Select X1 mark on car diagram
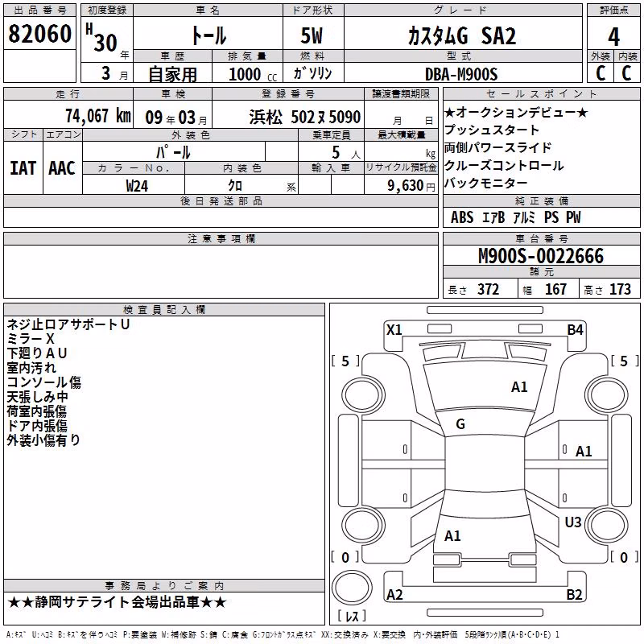Viewport: 644px width, 644px height. point(394,330)
